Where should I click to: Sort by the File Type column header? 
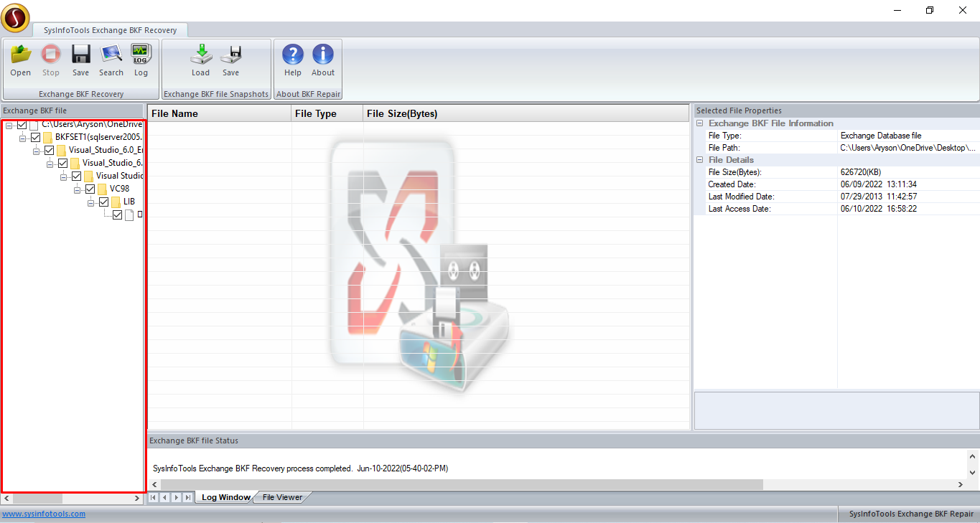[327, 113]
